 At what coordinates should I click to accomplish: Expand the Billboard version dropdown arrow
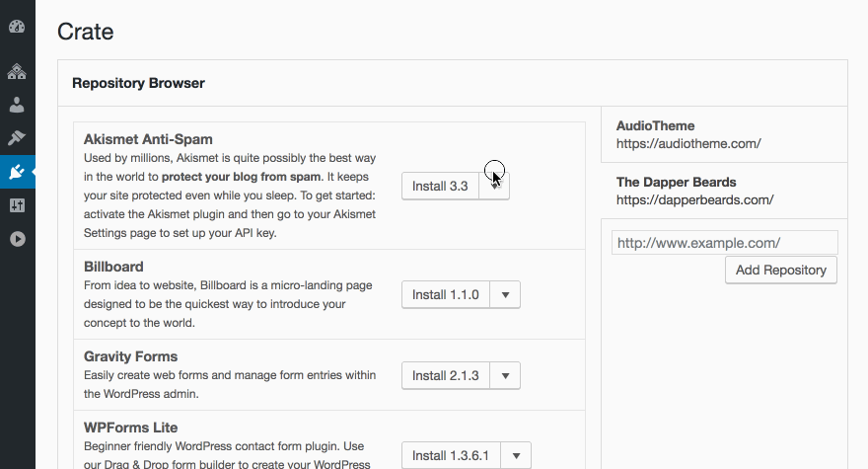tap(505, 295)
